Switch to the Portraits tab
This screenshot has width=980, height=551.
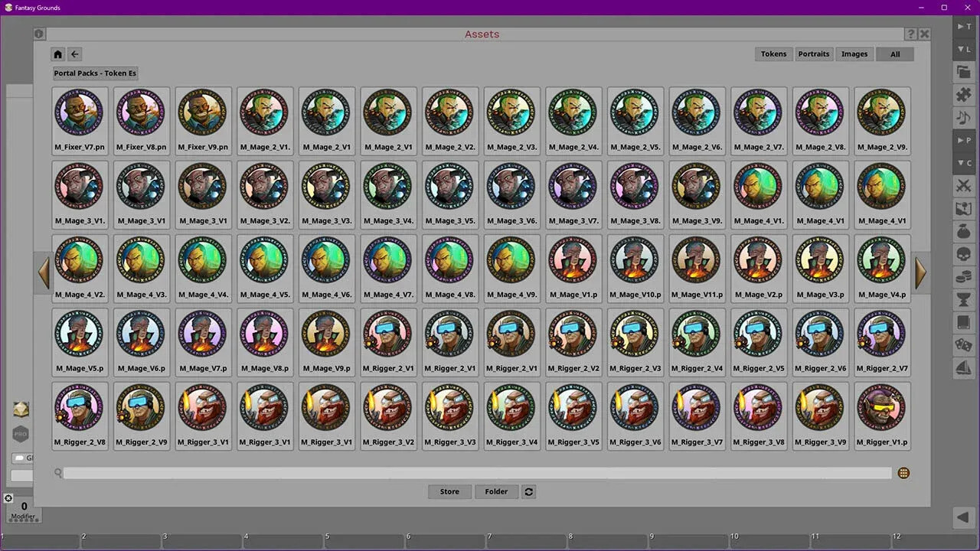(x=814, y=54)
